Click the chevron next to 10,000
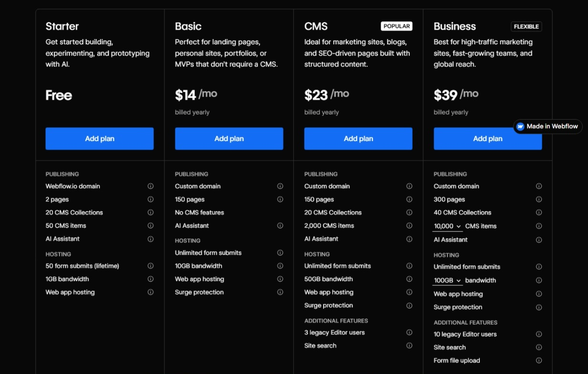Image resolution: width=588 pixels, height=374 pixels. pos(458,226)
